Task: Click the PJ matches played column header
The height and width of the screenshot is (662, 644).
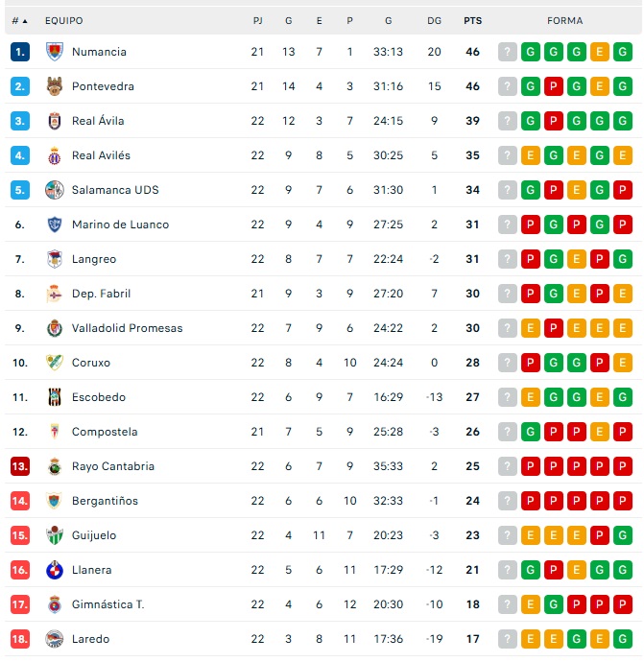Action: [257, 20]
